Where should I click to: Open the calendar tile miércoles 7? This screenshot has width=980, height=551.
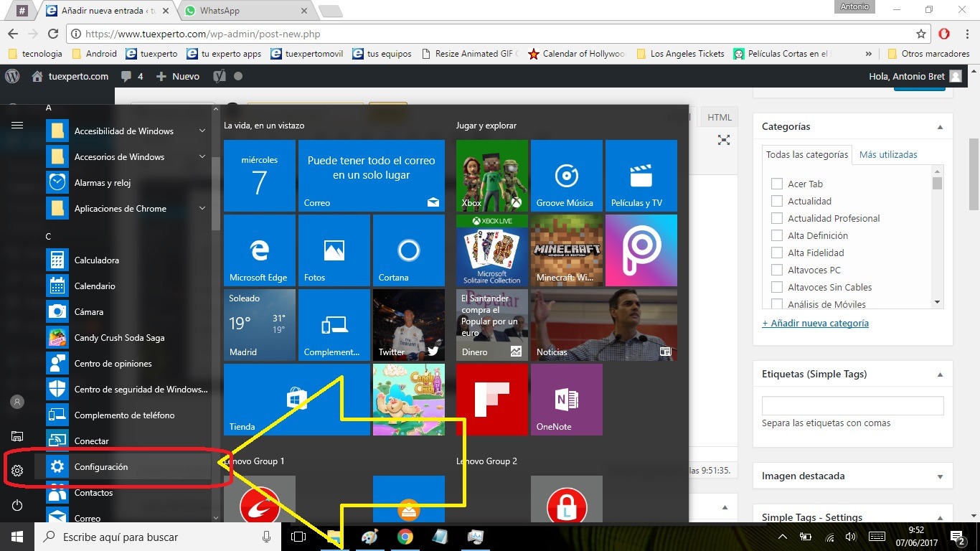(x=260, y=176)
